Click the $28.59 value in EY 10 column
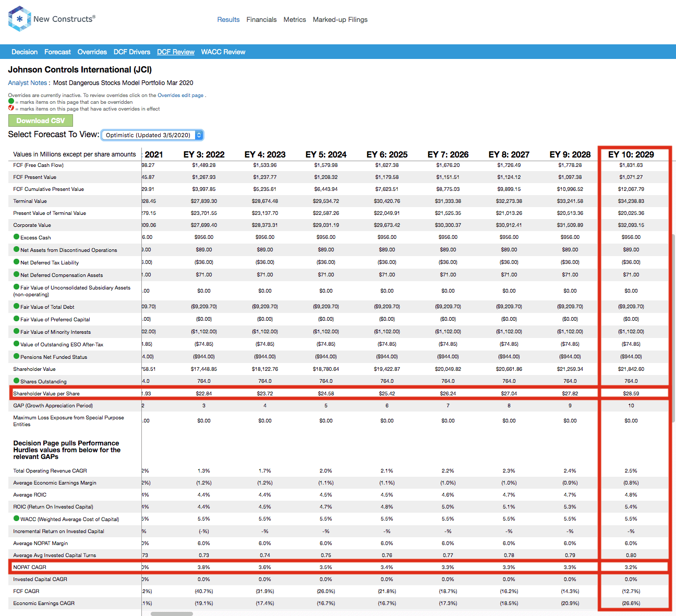 click(x=631, y=393)
